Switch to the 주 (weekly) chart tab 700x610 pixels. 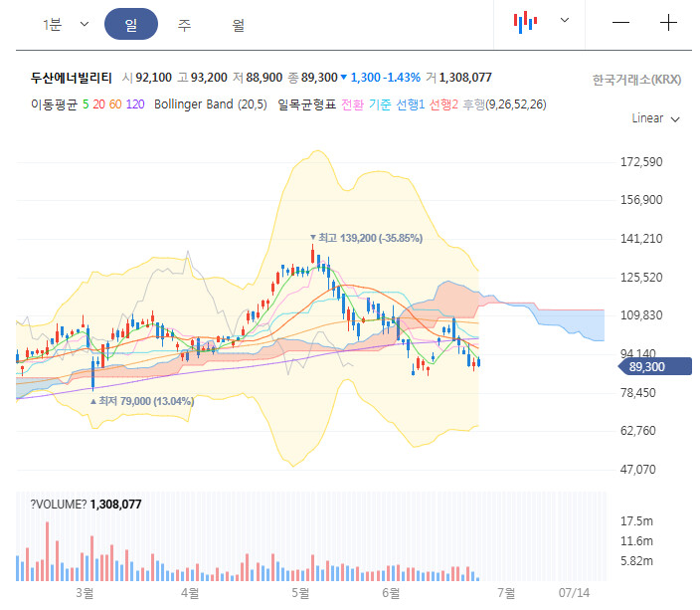click(184, 25)
